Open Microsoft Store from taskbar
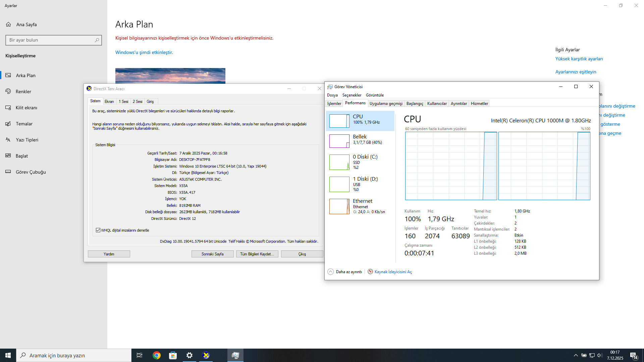 click(x=173, y=355)
